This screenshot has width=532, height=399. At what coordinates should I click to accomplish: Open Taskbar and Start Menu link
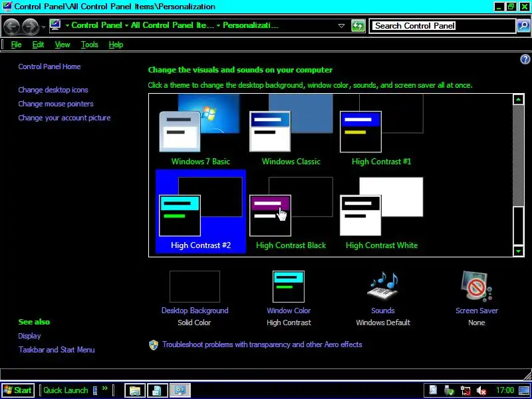pos(57,350)
